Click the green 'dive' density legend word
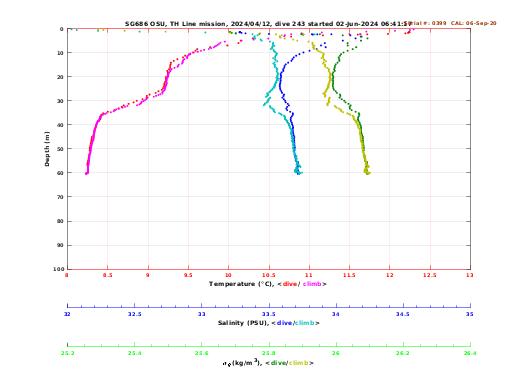The image size is (520, 390). [x=279, y=363]
